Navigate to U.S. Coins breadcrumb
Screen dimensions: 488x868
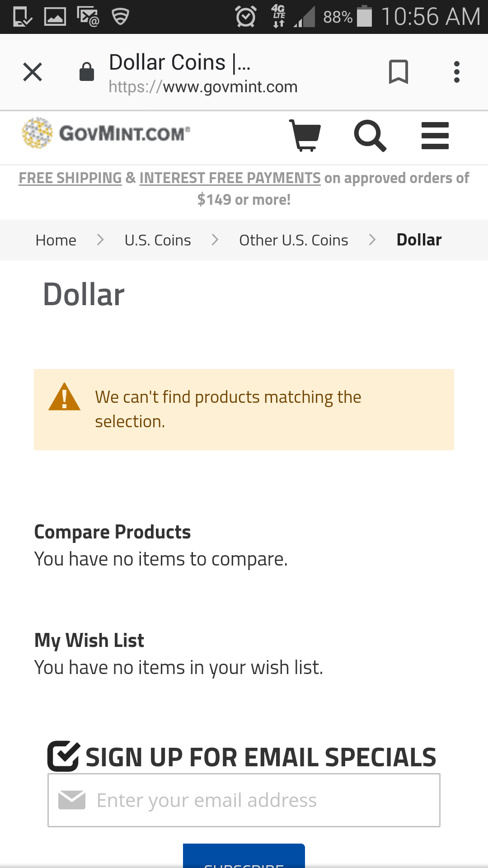(158, 240)
